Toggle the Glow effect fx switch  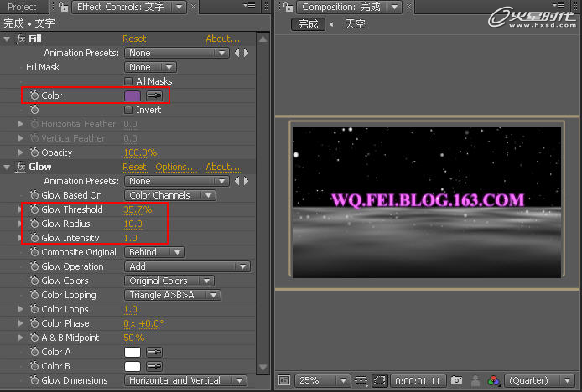click(x=20, y=167)
